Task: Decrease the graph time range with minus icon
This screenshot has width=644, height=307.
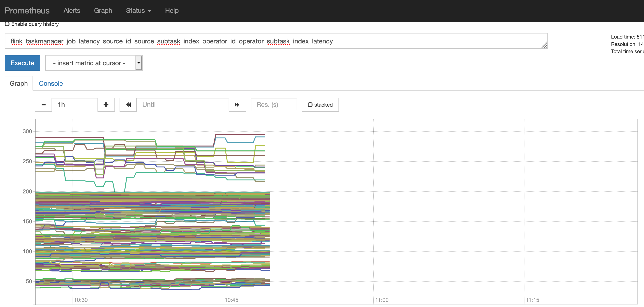Action: (43, 105)
